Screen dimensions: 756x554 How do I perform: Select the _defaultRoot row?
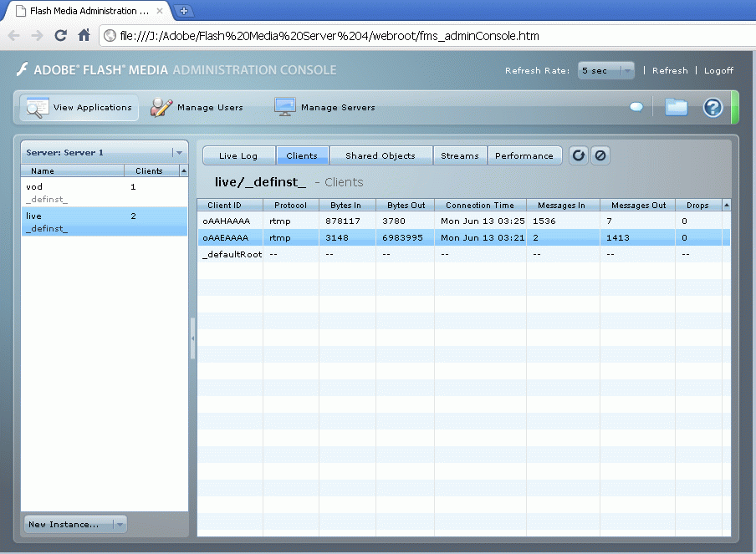[464, 254]
